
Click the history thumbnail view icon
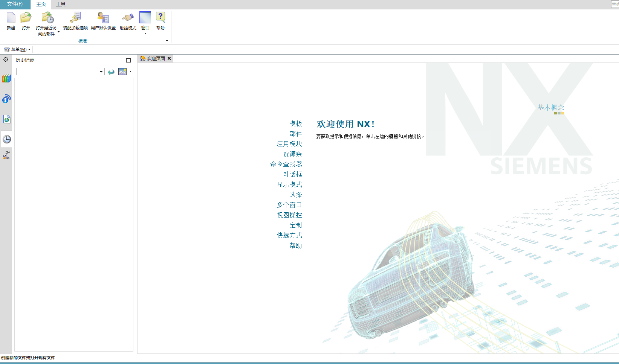click(122, 72)
